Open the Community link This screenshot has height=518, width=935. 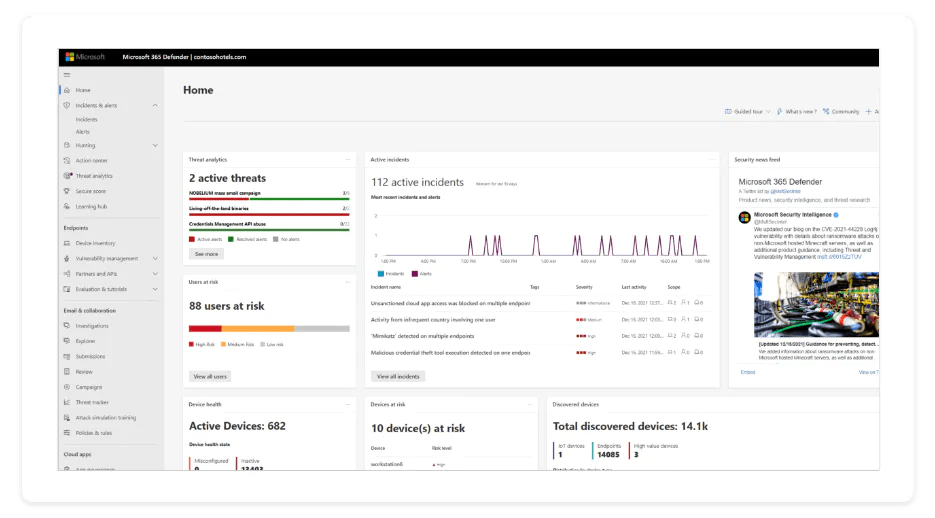click(841, 111)
